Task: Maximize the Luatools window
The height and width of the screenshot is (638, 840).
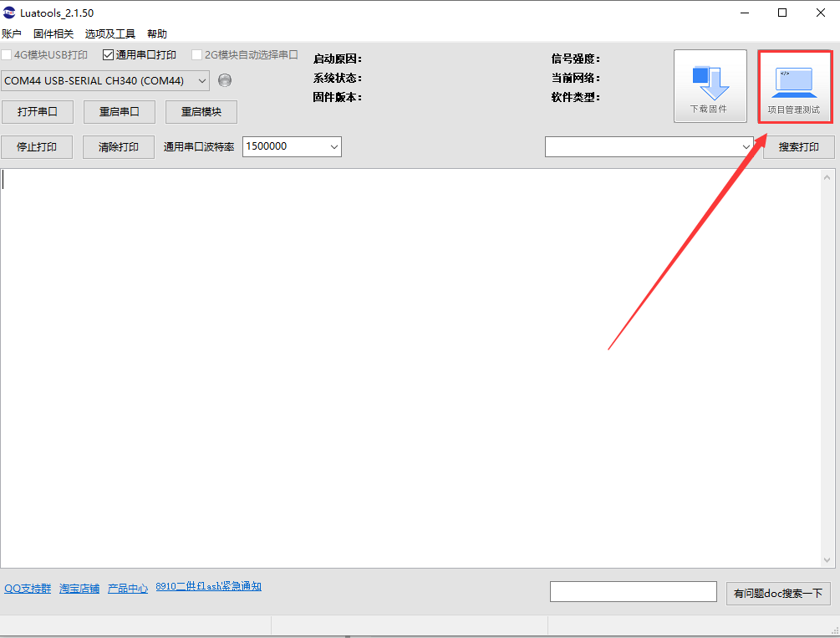Action: [x=782, y=13]
